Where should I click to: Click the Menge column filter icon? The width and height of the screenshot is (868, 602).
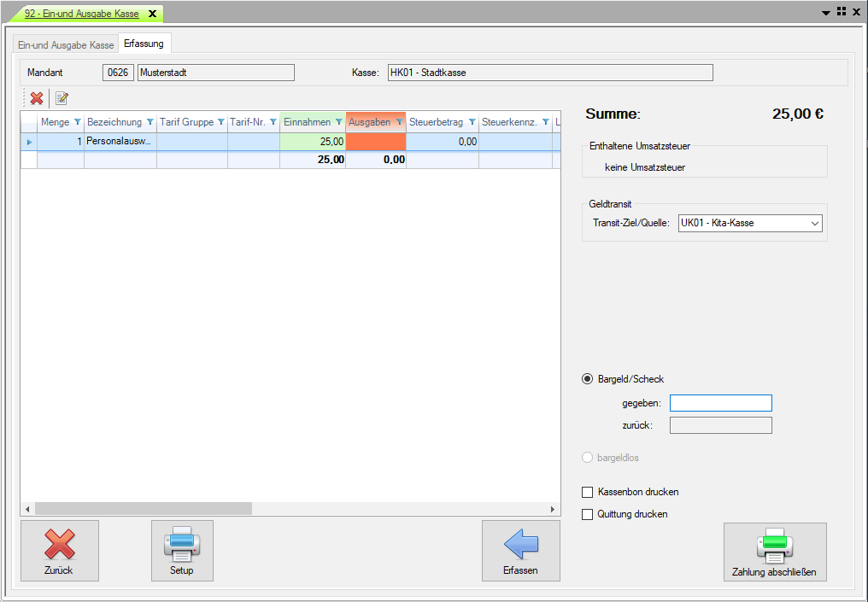coord(78,122)
